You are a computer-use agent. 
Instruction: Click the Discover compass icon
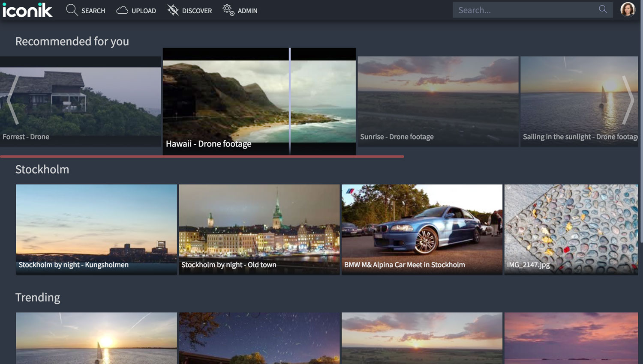(173, 10)
